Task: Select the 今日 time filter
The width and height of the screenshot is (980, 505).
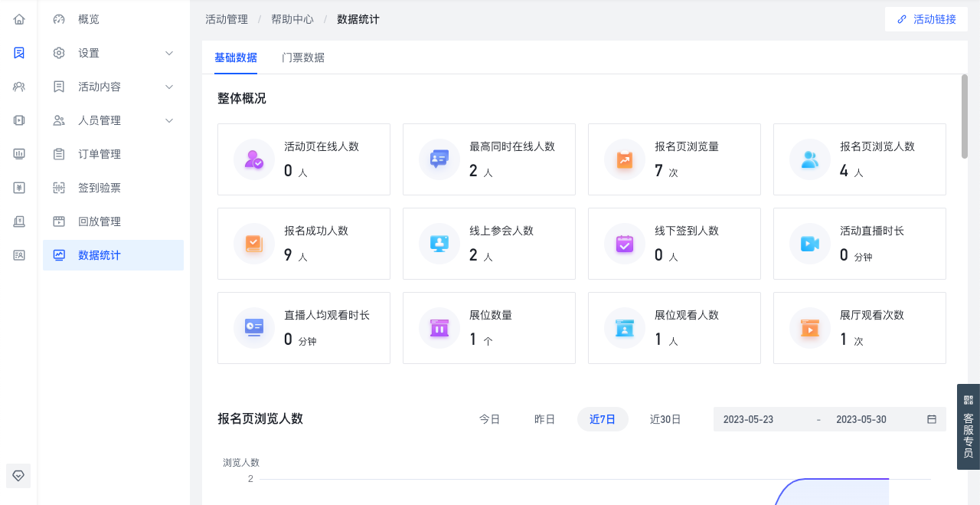Action: (x=490, y=419)
